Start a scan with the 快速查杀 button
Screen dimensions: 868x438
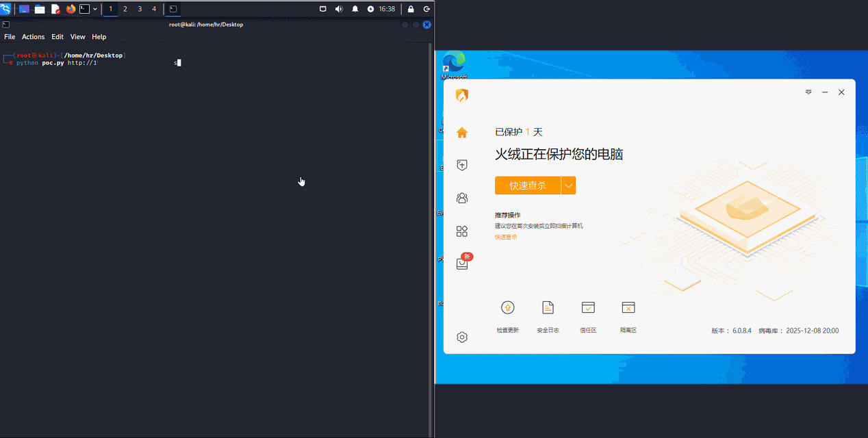[x=527, y=185]
